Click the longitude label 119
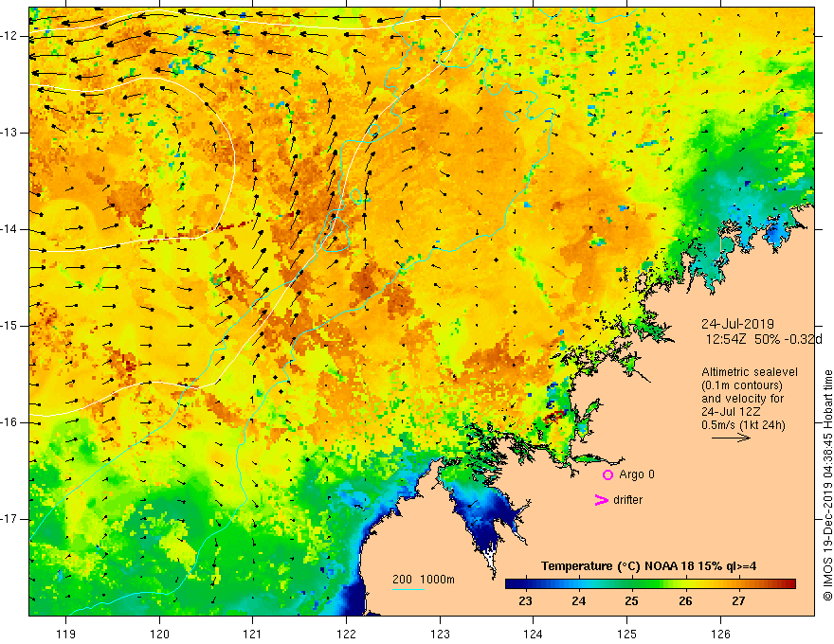This screenshot has width=834, height=644. coord(66,634)
